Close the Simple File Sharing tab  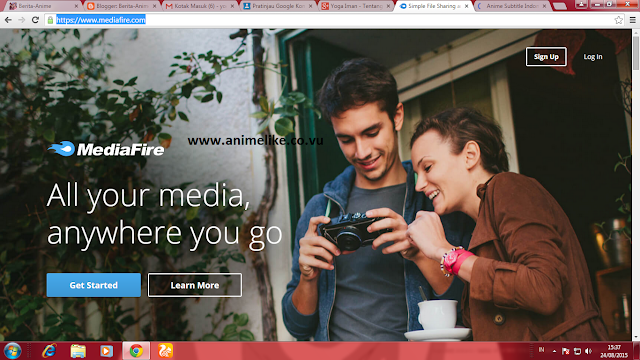pyautogui.click(x=467, y=6)
